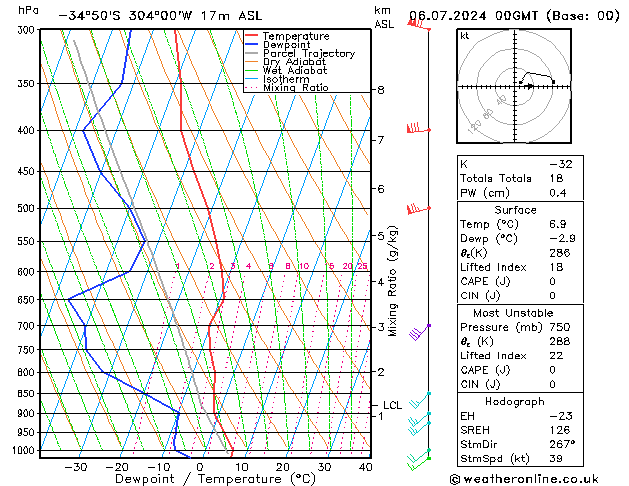Click the 8 km altitude axis label
The height and width of the screenshot is (486, 629).
coord(381,90)
